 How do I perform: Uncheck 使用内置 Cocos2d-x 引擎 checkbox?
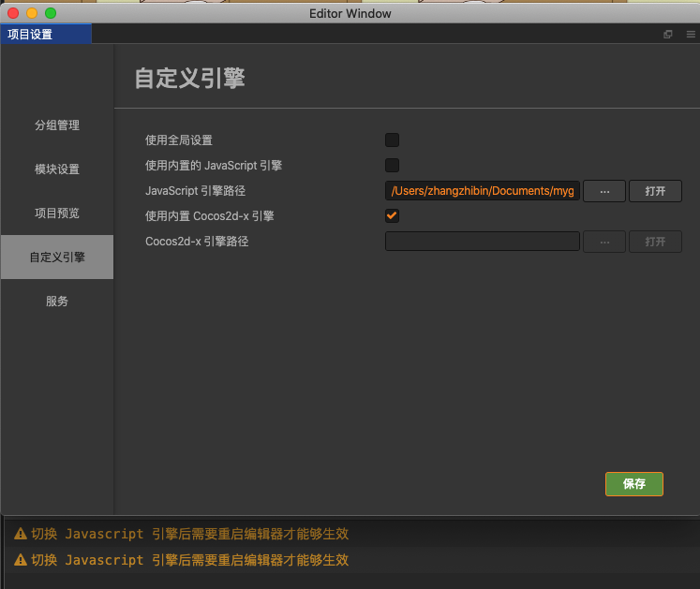[392, 216]
